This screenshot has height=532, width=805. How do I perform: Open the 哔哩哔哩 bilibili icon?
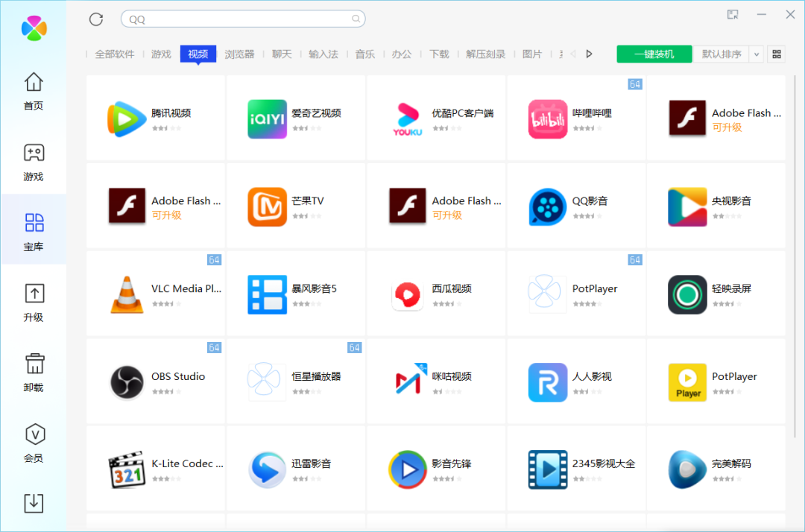(548, 119)
